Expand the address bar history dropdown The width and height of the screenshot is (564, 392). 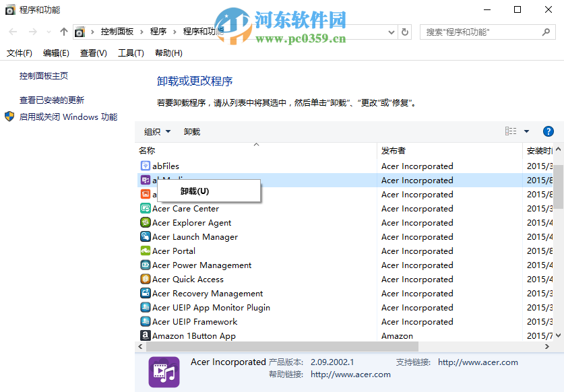389,32
